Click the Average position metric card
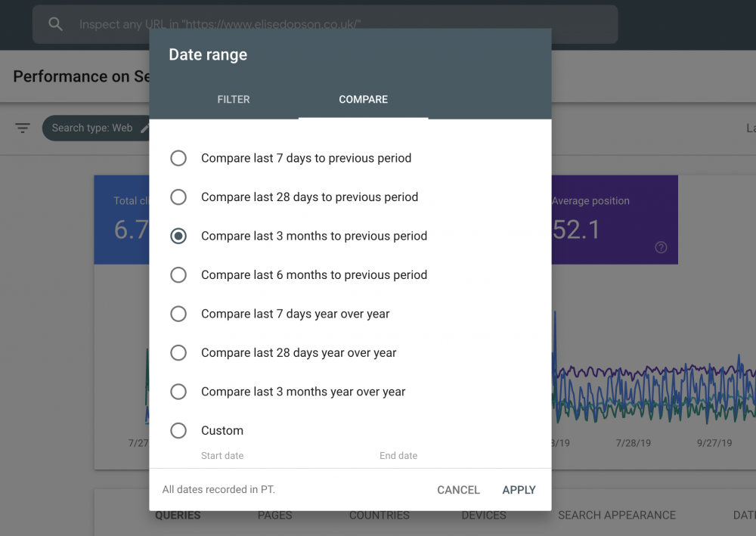756x536 pixels. [x=614, y=219]
